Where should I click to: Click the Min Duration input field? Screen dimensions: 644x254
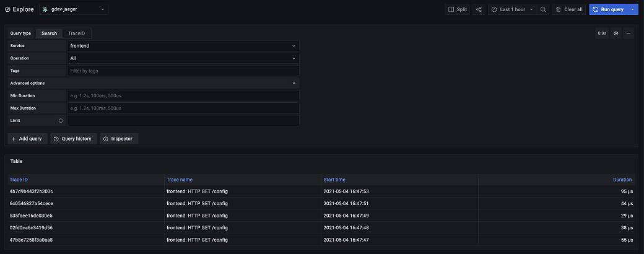pos(183,96)
